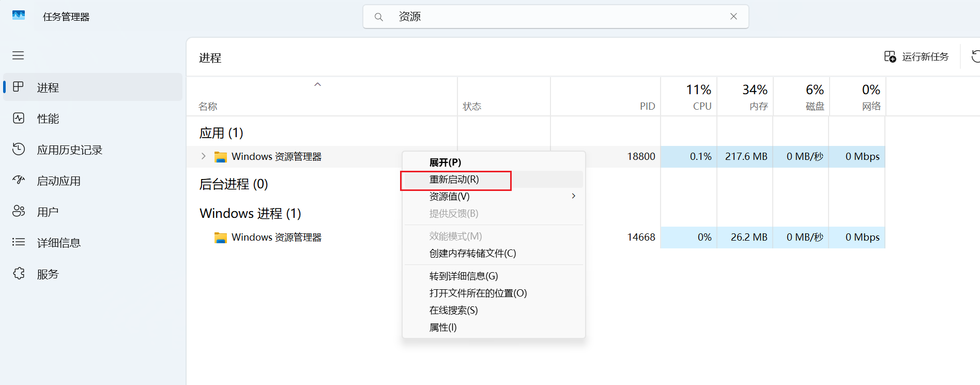980x385 pixels.
Task: Click the 性能 sidebar icon
Action: point(19,118)
